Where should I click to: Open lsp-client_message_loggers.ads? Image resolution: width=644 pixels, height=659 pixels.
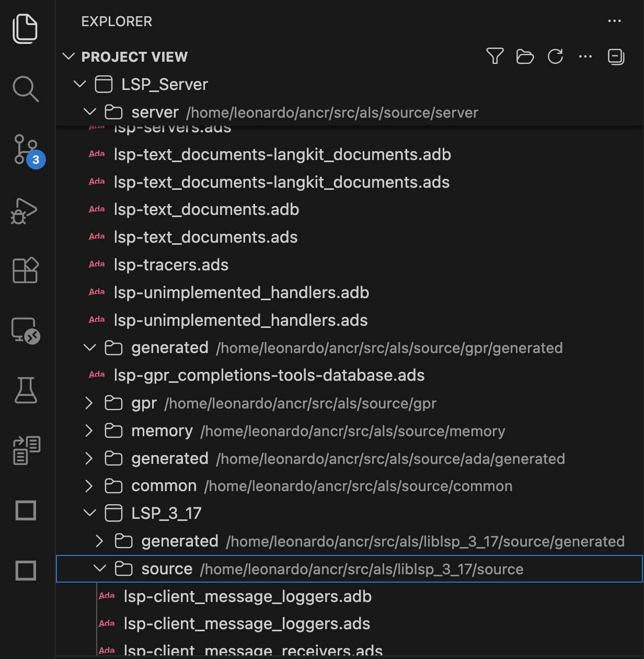pos(247,623)
